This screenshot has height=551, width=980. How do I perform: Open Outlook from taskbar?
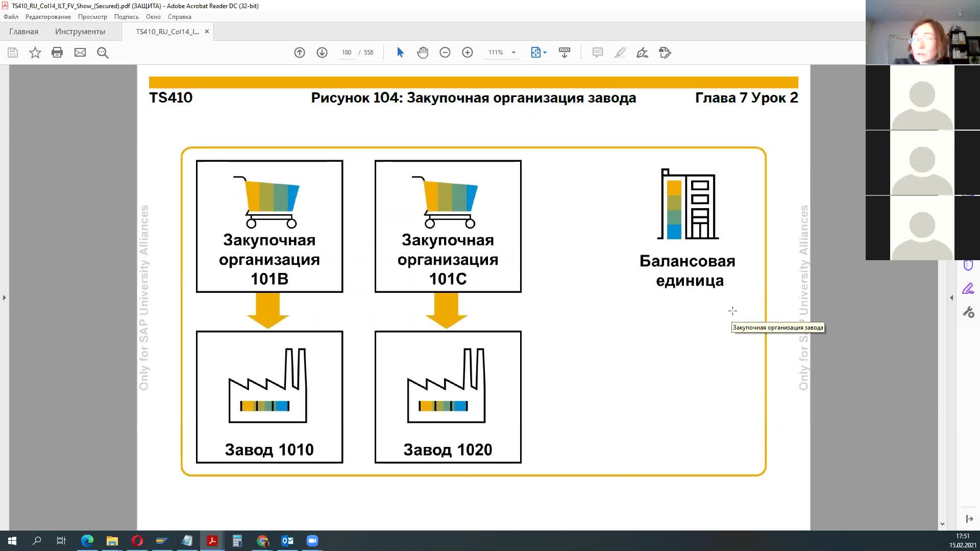(287, 541)
